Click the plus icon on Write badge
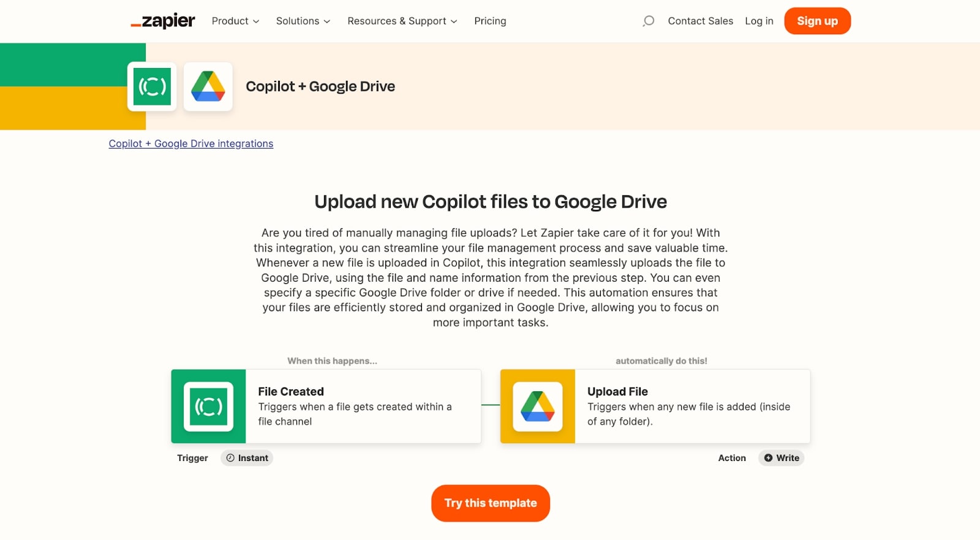Viewport: 980px width, 540px height. [x=768, y=458]
